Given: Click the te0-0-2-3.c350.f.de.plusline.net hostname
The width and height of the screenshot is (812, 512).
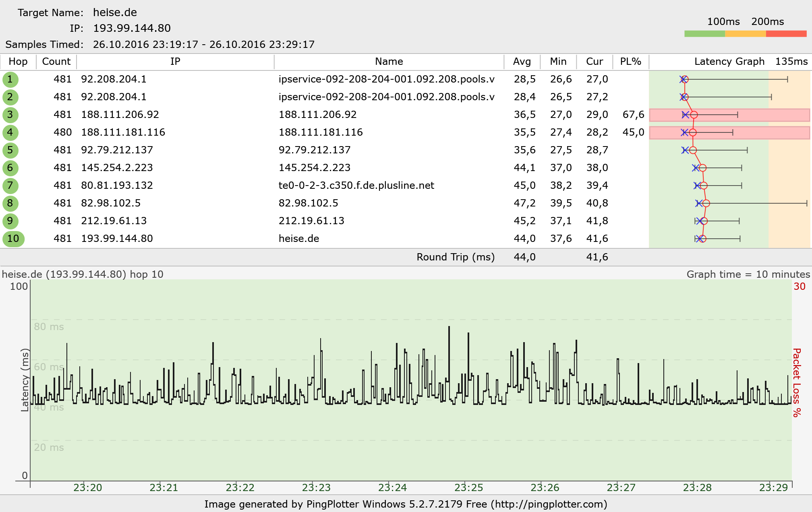Looking at the screenshot, I should click(356, 186).
